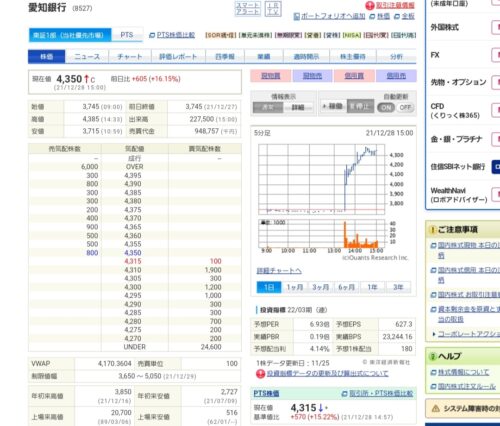Select the 東証1部 market tab

pyautogui.click(x=70, y=35)
